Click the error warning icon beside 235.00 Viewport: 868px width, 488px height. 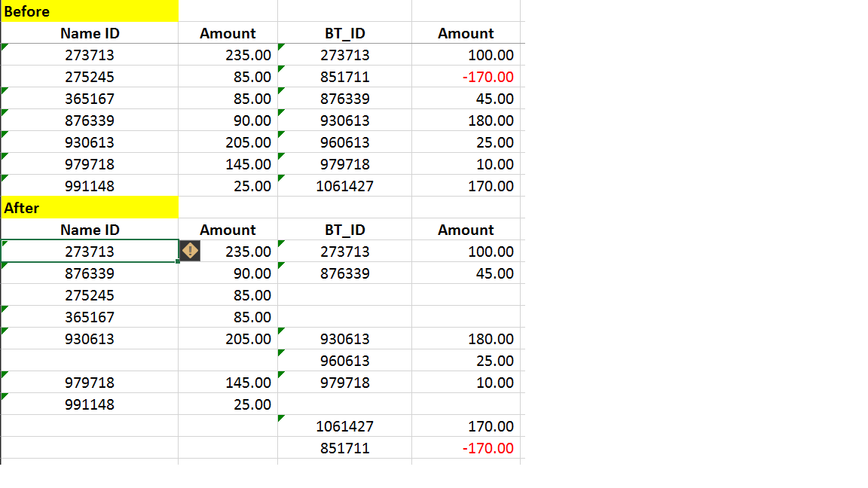190,252
